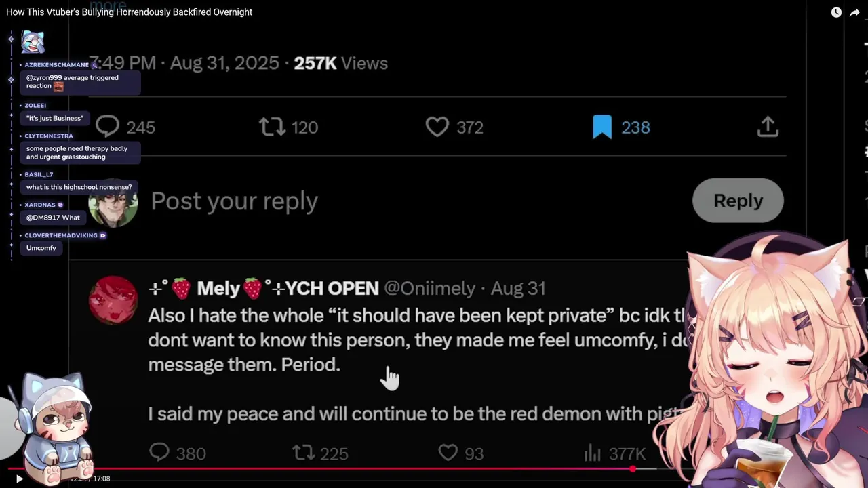The width and height of the screenshot is (868, 488).
Task: Click the Share arrow icon at top right
Action: pyautogui.click(x=854, y=12)
